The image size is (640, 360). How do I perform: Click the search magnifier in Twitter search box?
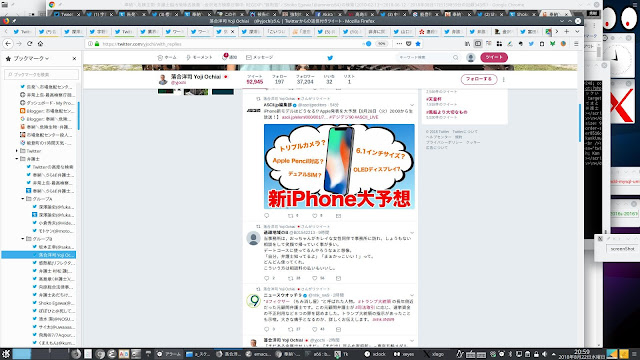click(x=456, y=58)
